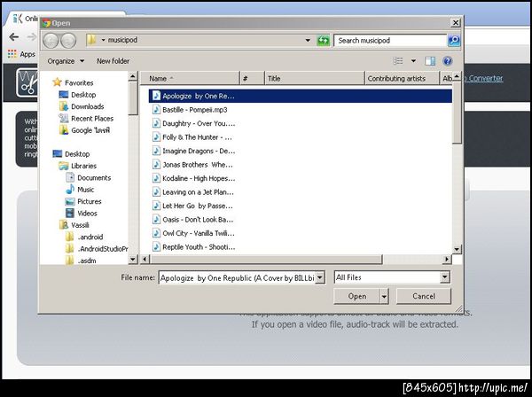Click the .android folder icon

pyautogui.click(x=69, y=237)
